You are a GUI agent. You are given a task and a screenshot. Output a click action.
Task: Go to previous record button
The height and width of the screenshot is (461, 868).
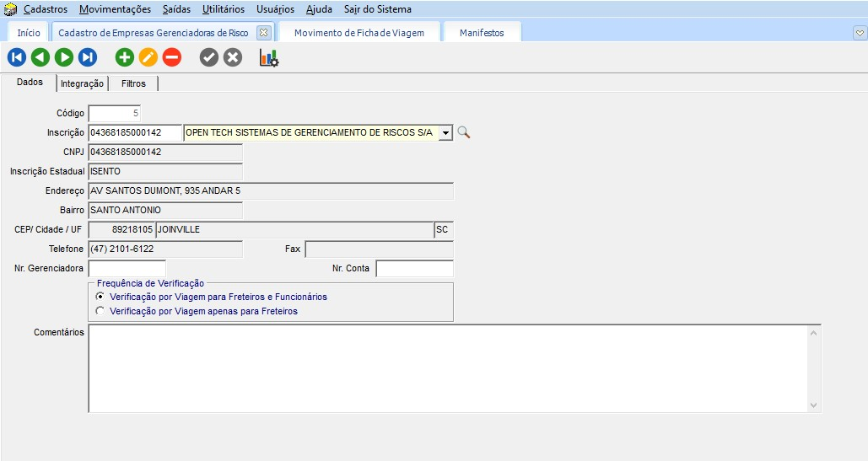(40, 57)
